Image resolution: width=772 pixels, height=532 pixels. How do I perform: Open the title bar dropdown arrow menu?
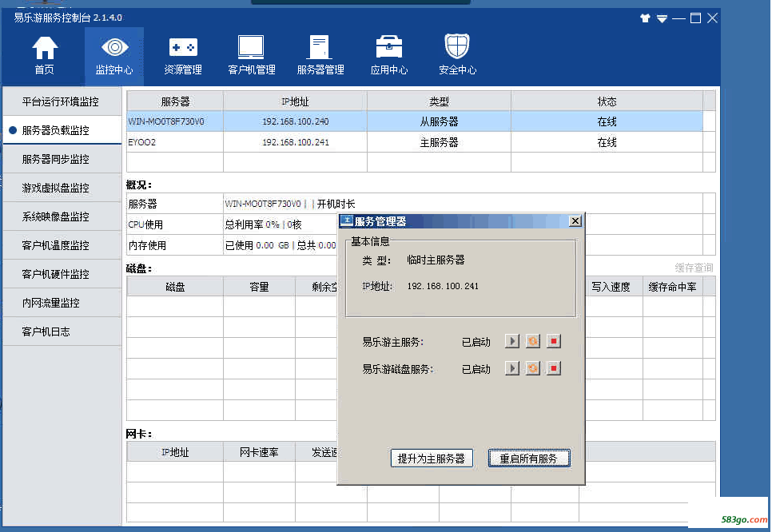tap(662, 18)
